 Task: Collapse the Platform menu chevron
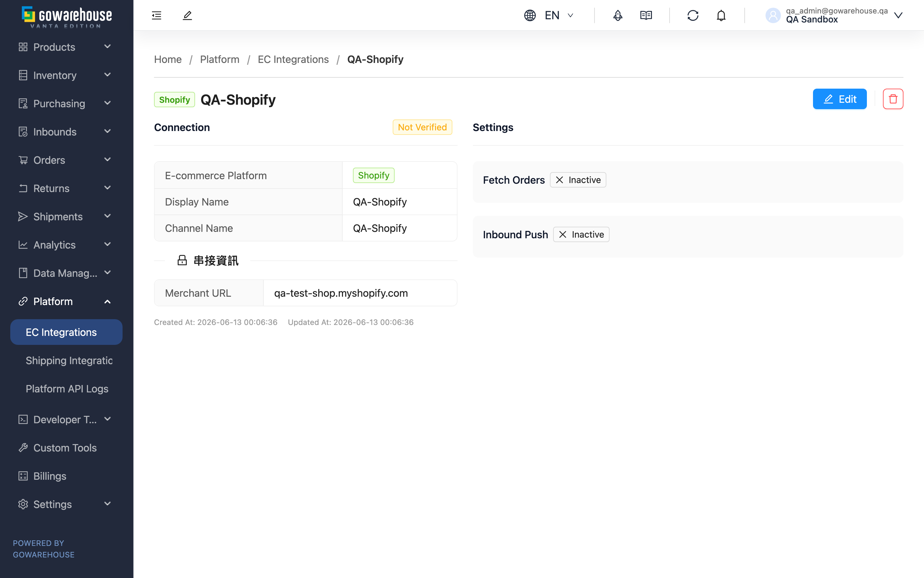[107, 302]
